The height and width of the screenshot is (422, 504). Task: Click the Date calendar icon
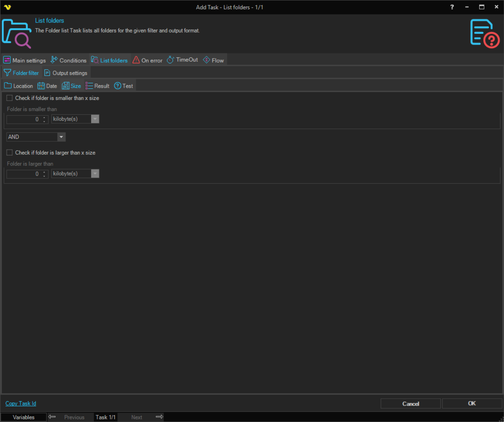pyautogui.click(x=41, y=86)
